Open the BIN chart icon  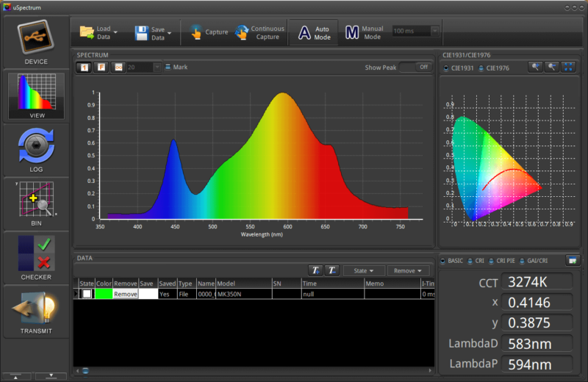pyautogui.click(x=36, y=198)
